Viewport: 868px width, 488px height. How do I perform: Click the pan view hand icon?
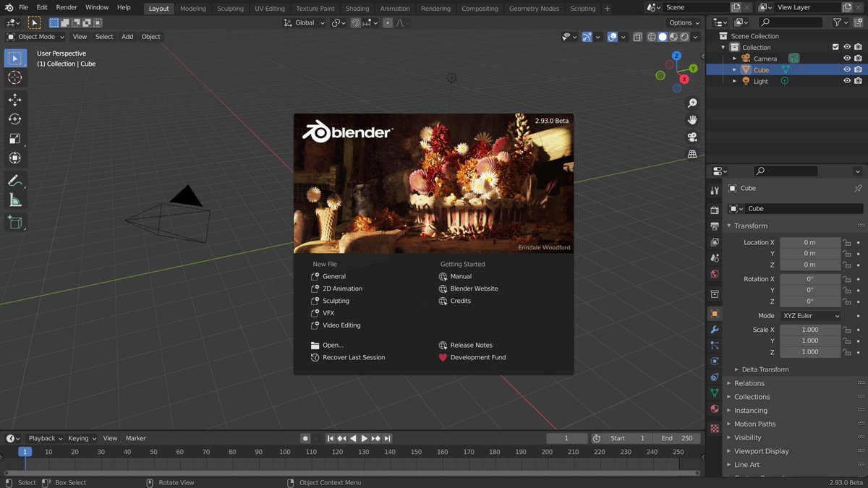coord(692,120)
